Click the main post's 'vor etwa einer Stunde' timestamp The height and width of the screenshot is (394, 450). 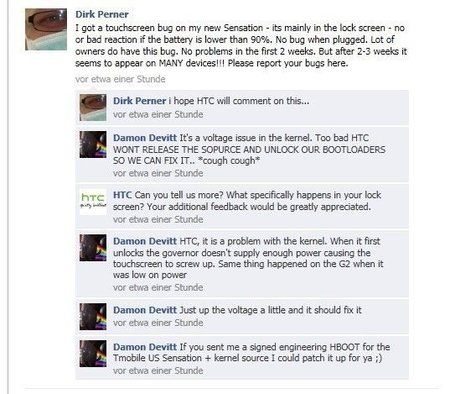click(x=120, y=79)
